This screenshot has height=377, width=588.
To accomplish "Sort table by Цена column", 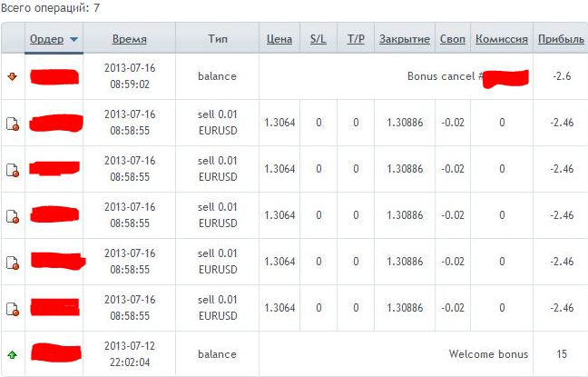I will coord(279,39).
